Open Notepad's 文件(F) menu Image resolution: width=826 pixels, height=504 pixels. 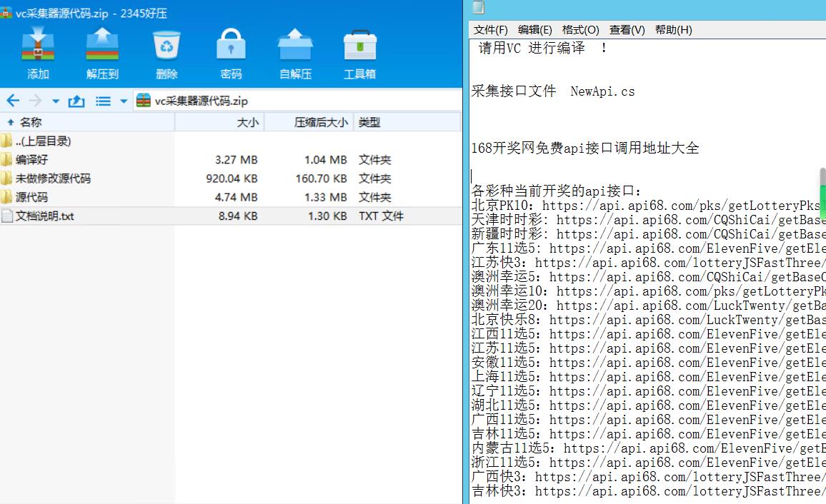[x=490, y=30]
